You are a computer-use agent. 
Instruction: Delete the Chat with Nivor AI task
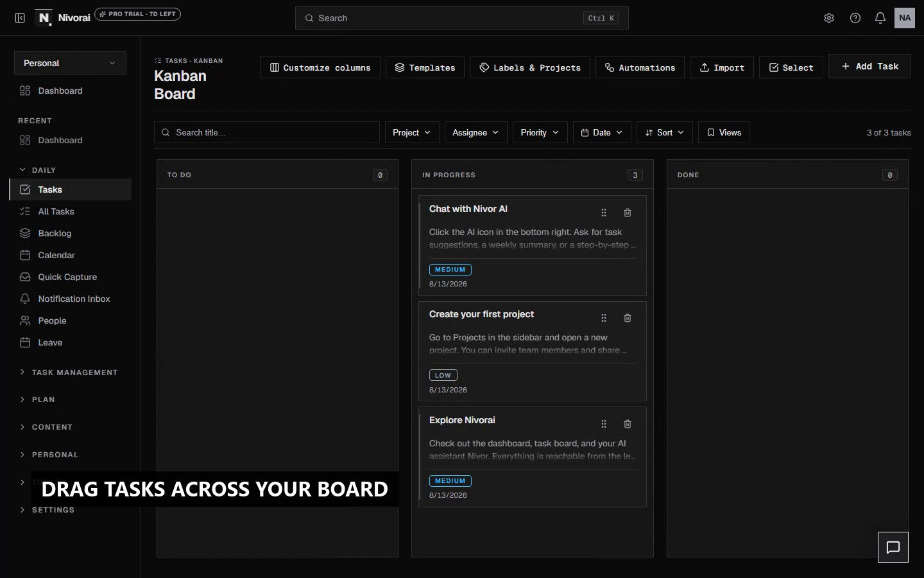[628, 213]
